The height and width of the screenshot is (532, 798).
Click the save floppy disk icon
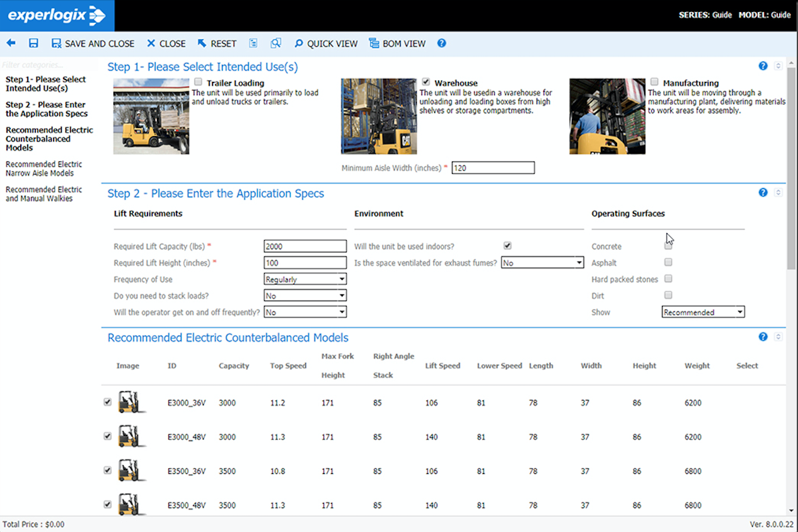coord(33,43)
